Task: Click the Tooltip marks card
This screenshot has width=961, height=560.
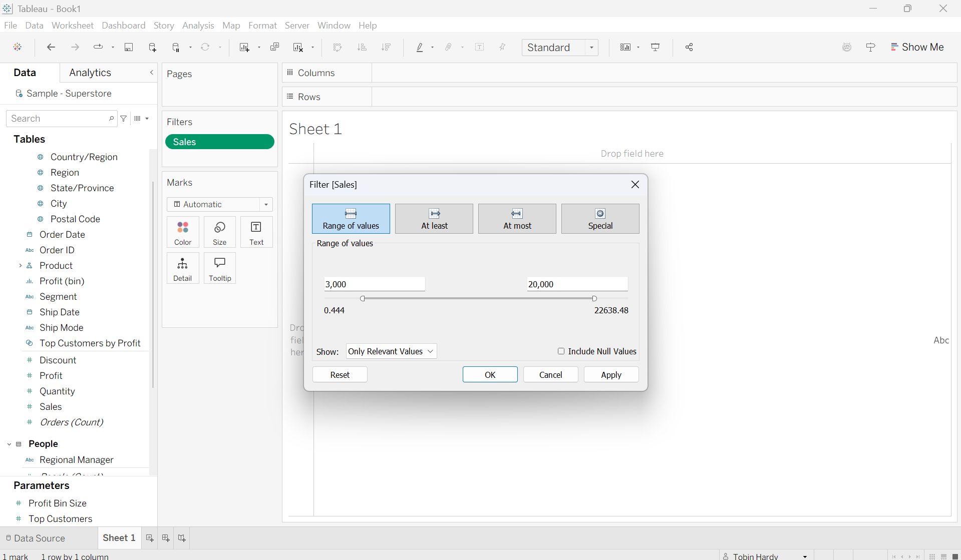Action: point(220,268)
